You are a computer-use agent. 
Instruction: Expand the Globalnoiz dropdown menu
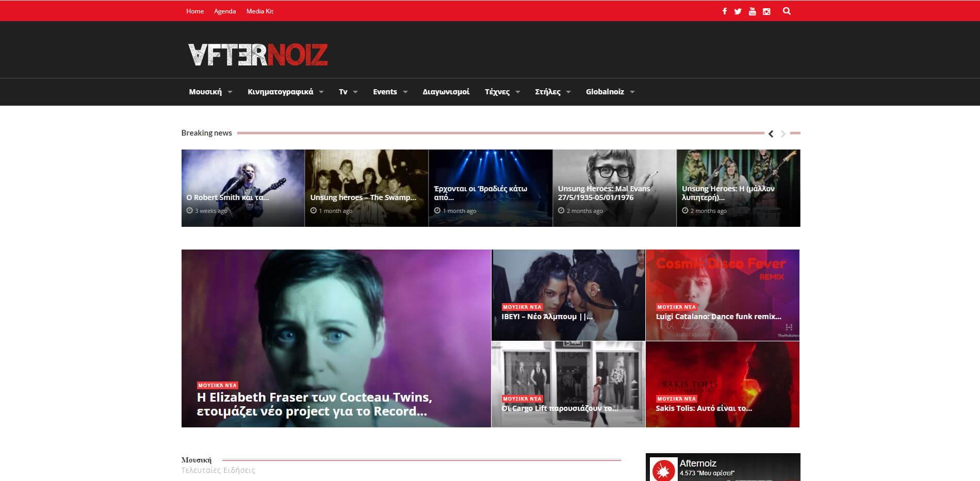click(610, 92)
